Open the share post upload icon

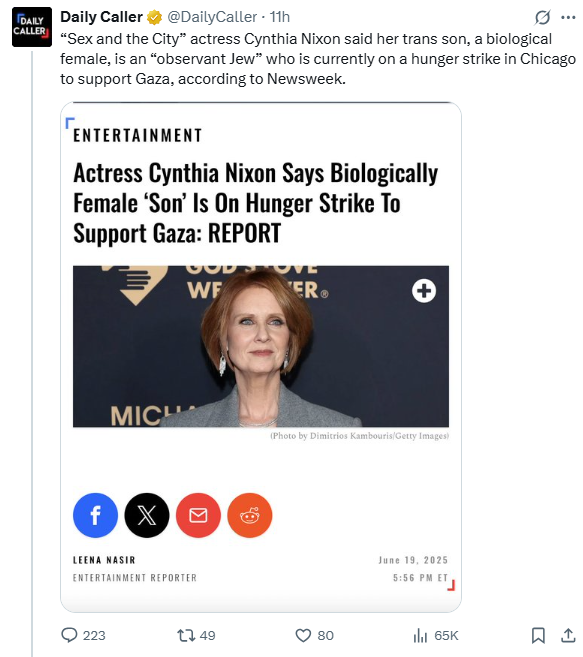coord(568,635)
